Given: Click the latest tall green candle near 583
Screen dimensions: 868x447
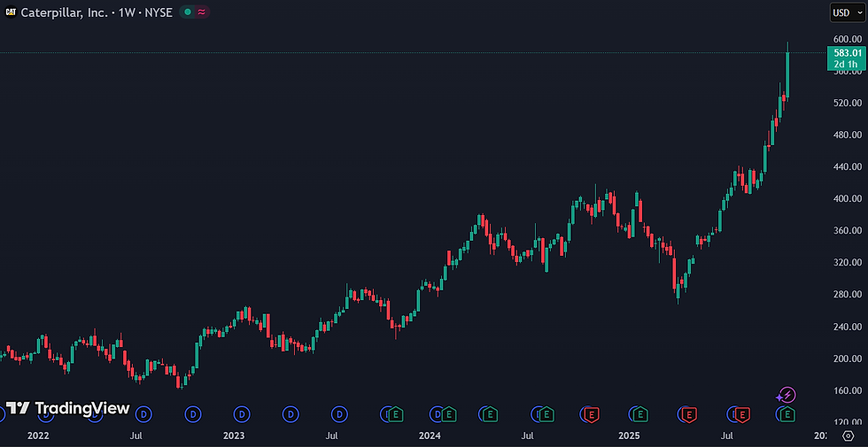Looking at the screenshot, I should 787,74.
